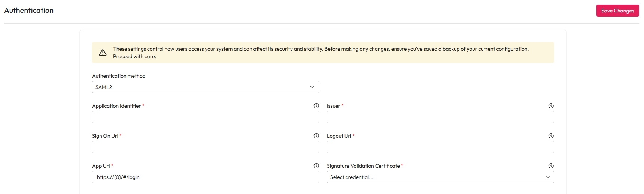This screenshot has width=644, height=194.
Task: View App Url info icon help
Action: [x=316, y=166]
